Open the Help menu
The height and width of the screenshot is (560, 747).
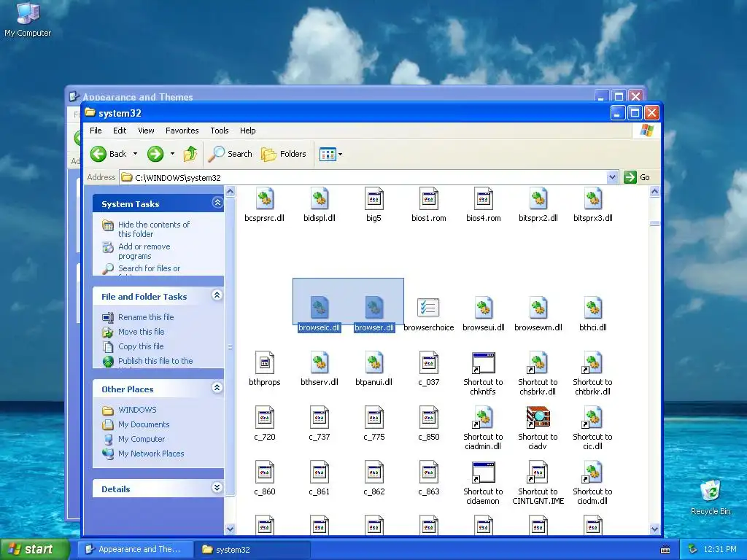(248, 131)
